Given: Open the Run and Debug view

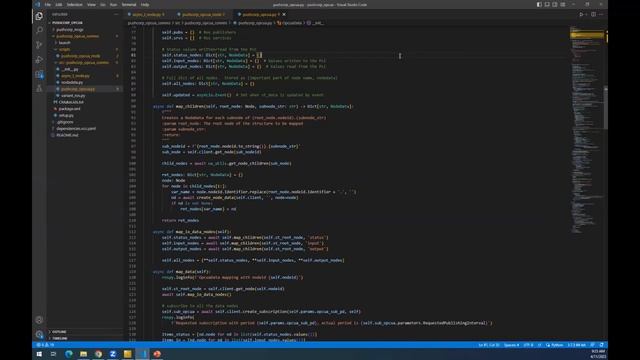Looking at the screenshot, I should pos(39,60).
